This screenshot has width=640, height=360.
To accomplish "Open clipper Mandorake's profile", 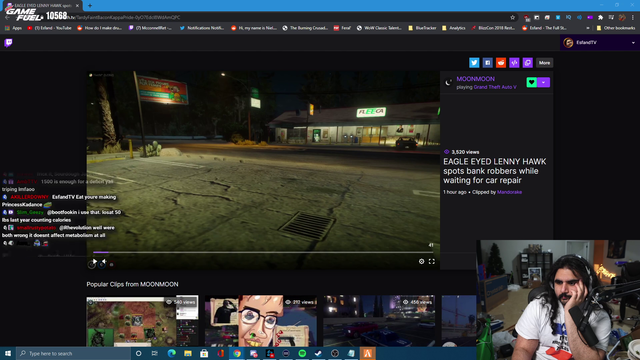I will [x=509, y=192].
